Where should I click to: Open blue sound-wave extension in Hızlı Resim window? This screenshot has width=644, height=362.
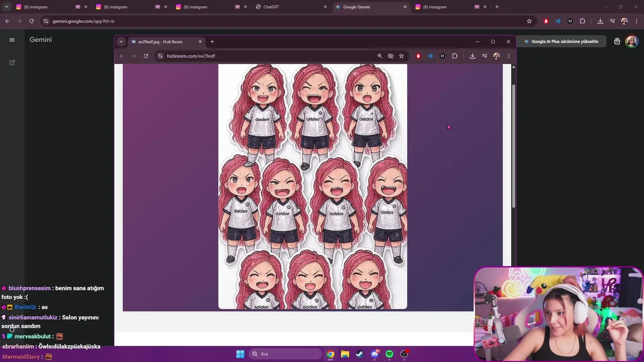[x=430, y=56]
